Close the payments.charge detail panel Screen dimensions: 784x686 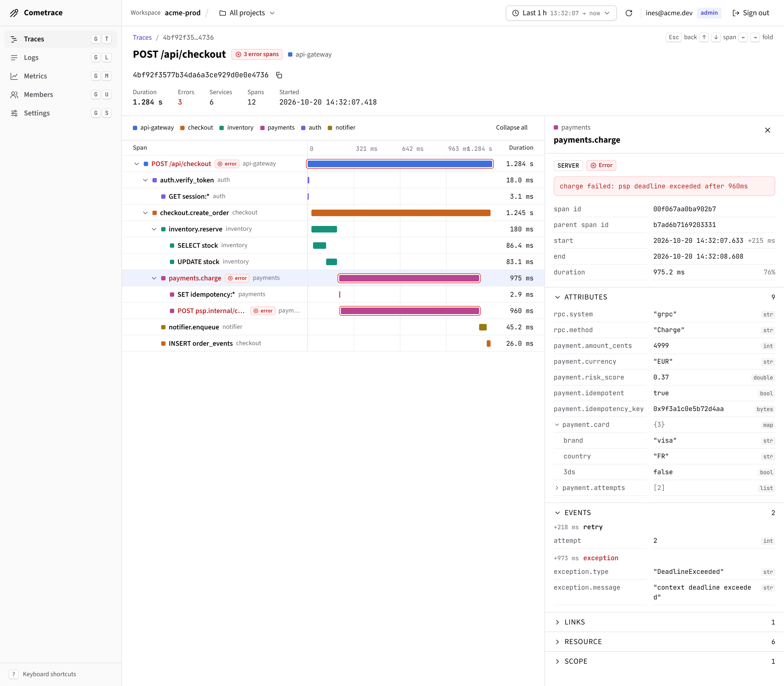(x=768, y=130)
